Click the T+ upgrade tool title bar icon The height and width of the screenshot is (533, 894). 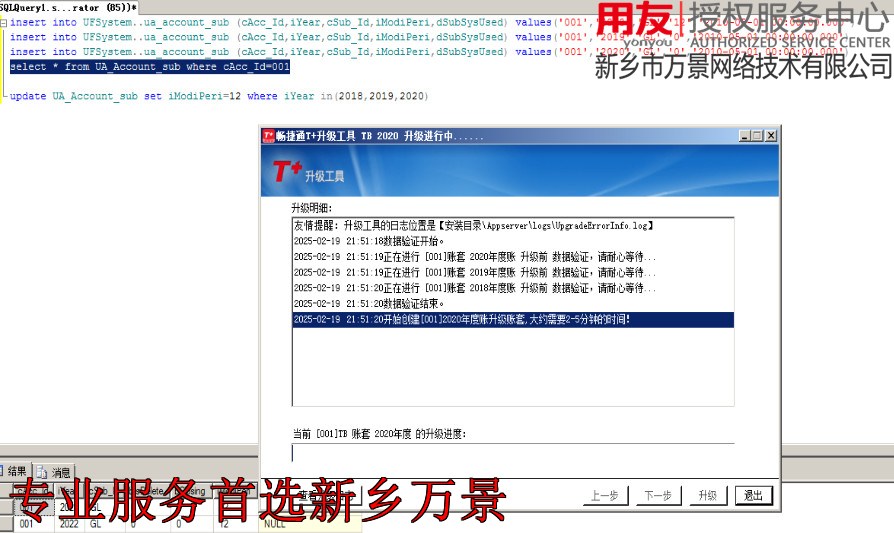(269, 136)
